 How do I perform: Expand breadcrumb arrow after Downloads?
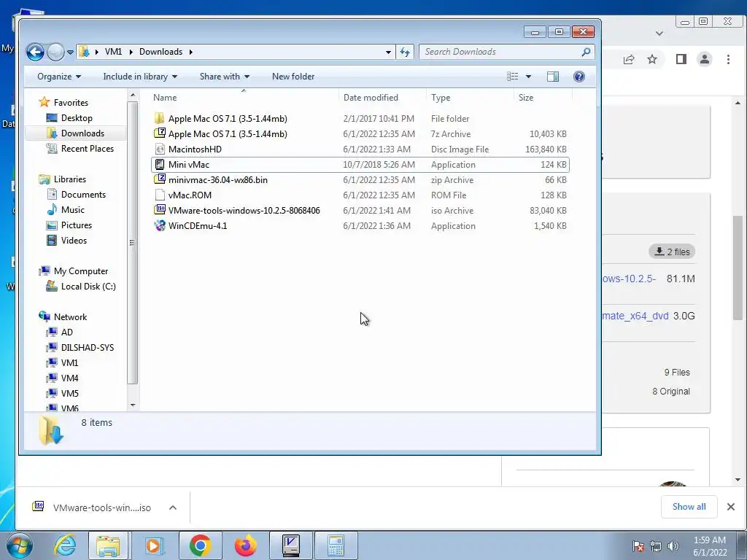(190, 52)
